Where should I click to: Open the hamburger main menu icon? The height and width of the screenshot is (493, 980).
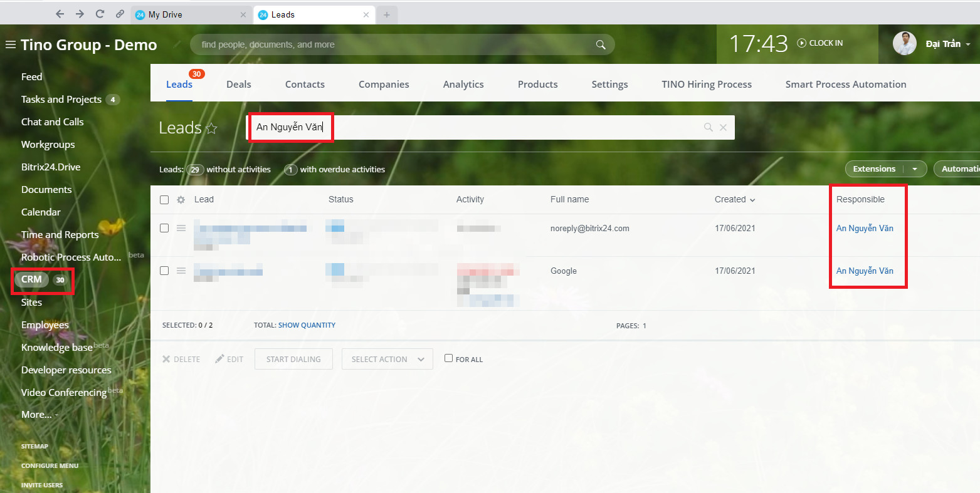click(10, 44)
